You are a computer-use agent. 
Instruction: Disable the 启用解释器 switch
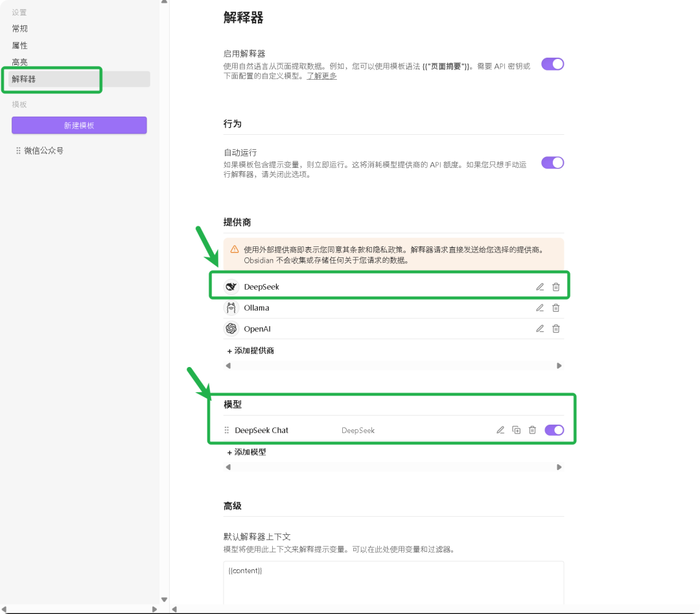tap(552, 64)
